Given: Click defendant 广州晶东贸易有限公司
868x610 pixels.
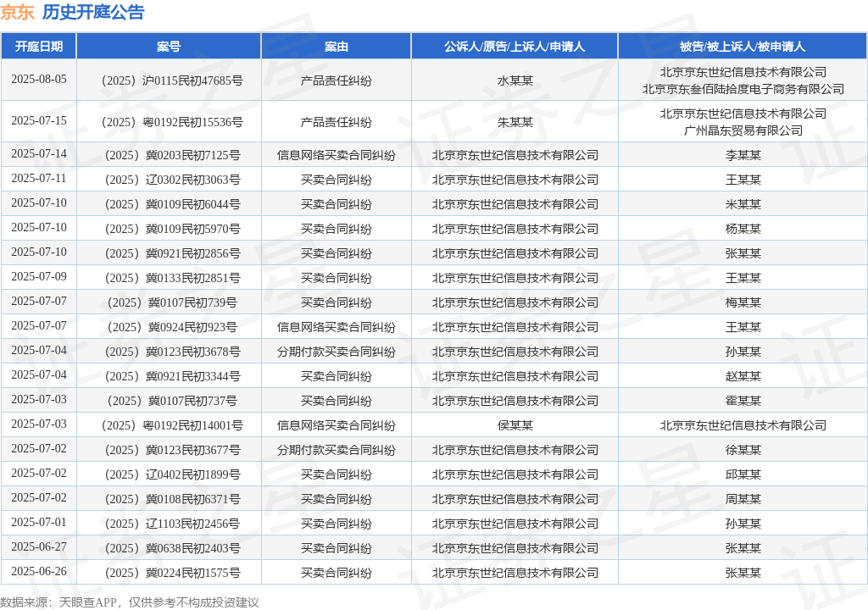Looking at the screenshot, I should pos(743,130).
